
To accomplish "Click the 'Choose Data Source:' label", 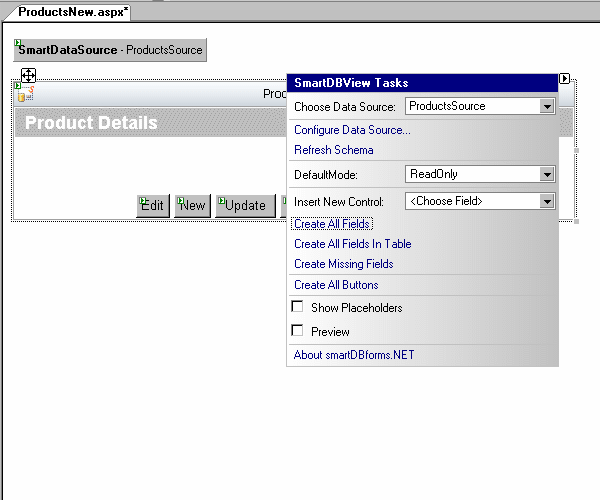I will 344,107.
